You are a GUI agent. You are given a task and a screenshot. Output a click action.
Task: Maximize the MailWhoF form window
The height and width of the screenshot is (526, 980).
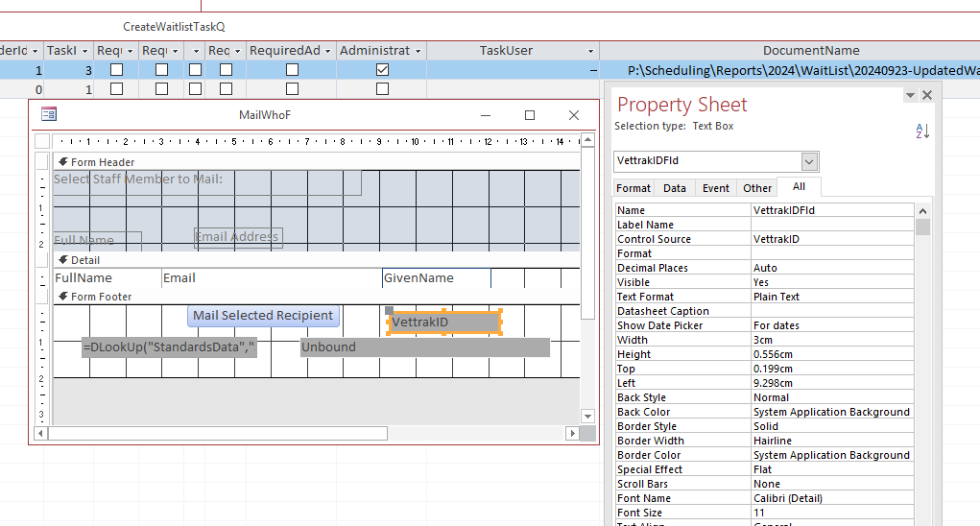(x=530, y=115)
